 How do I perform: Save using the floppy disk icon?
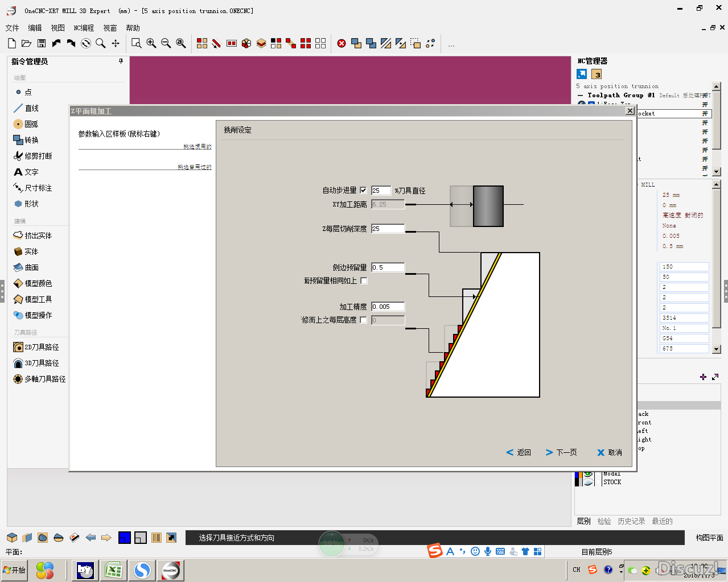42,43
